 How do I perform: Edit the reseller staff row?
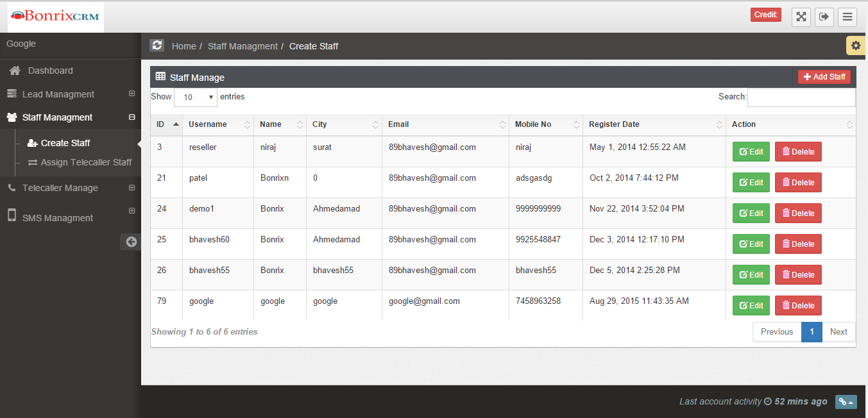[751, 152]
